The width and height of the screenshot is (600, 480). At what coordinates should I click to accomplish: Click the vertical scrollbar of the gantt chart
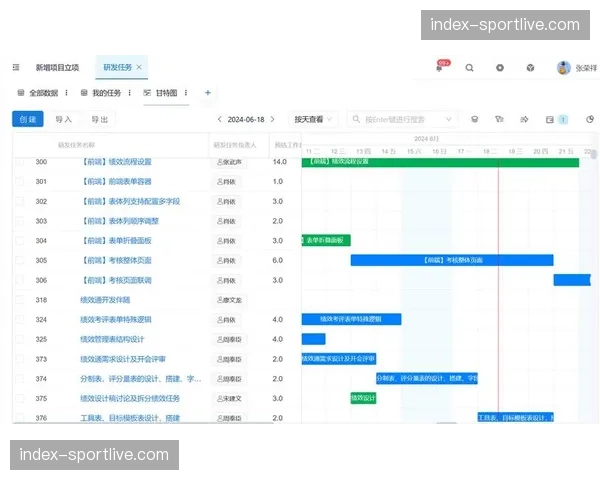593,154
